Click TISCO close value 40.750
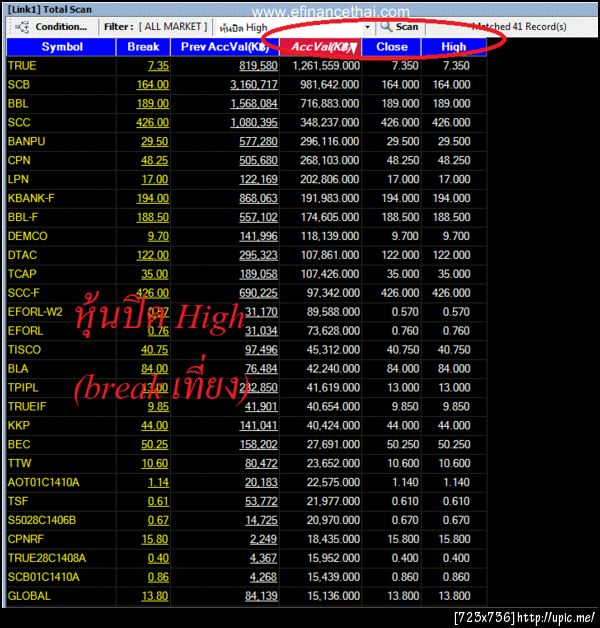 tap(403, 350)
